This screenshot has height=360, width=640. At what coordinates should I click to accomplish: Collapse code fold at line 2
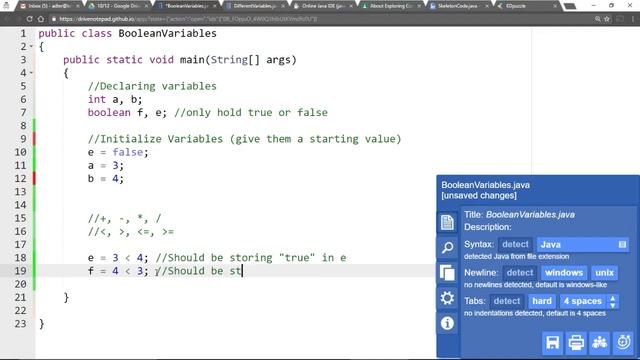(x=31, y=47)
